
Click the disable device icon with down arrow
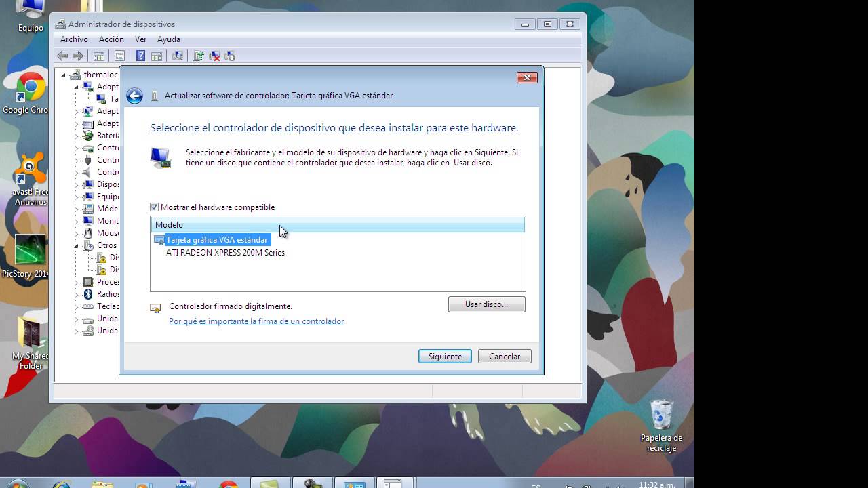(x=230, y=56)
